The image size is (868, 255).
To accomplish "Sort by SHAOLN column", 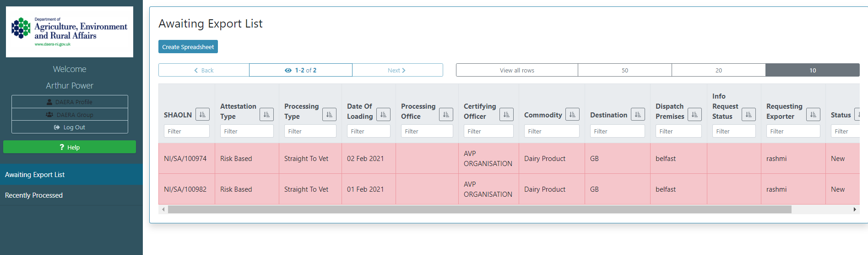I will click(x=202, y=114).
